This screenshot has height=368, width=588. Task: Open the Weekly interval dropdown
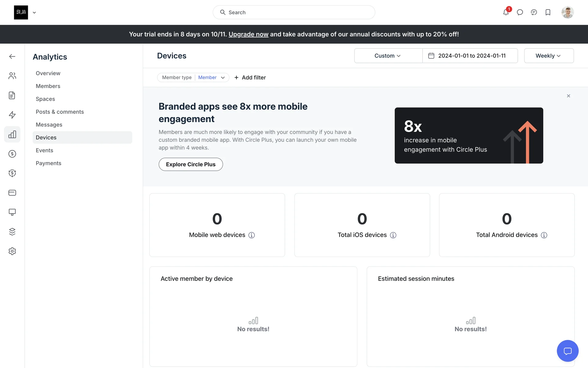click(548, 56)
